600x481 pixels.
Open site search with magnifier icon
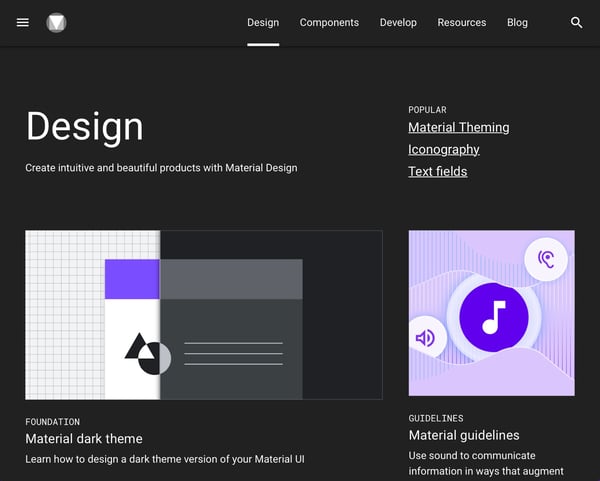tap(576, 23)
